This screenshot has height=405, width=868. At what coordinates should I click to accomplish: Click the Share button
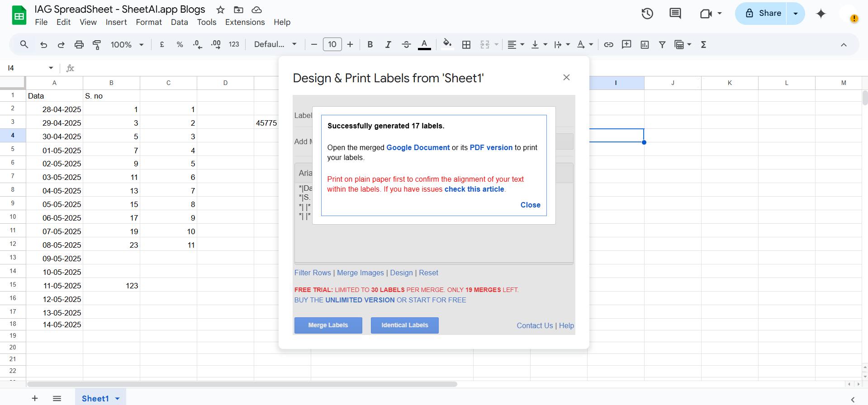point(762,14)
